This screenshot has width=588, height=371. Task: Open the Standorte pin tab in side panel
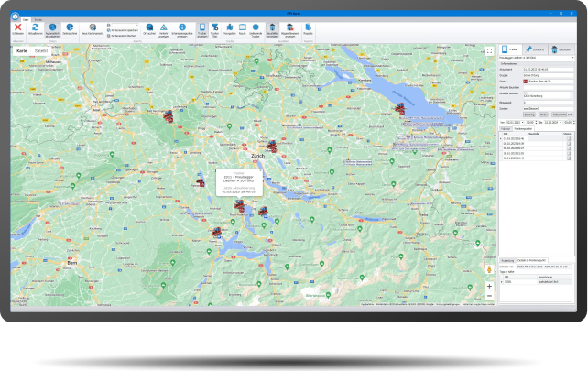(x=535, y=49)
